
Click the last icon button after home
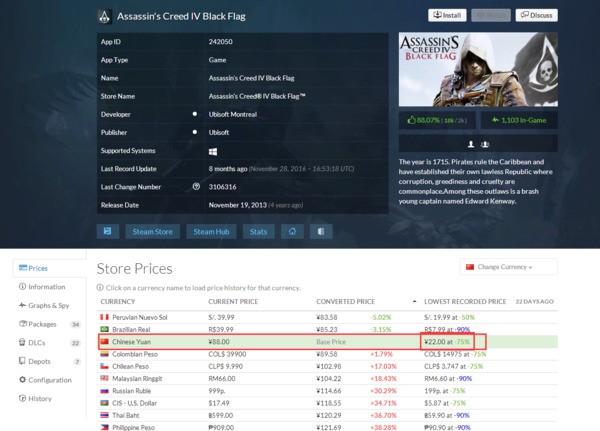(x=321, y=232)
